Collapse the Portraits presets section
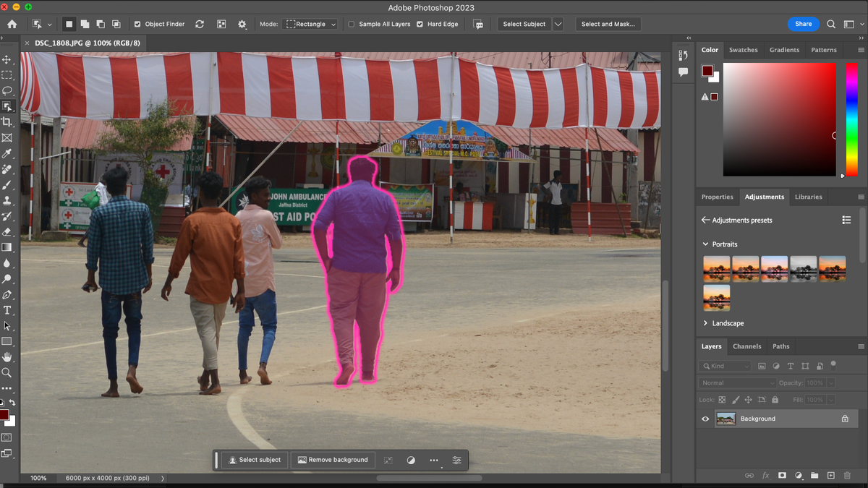 705,244
